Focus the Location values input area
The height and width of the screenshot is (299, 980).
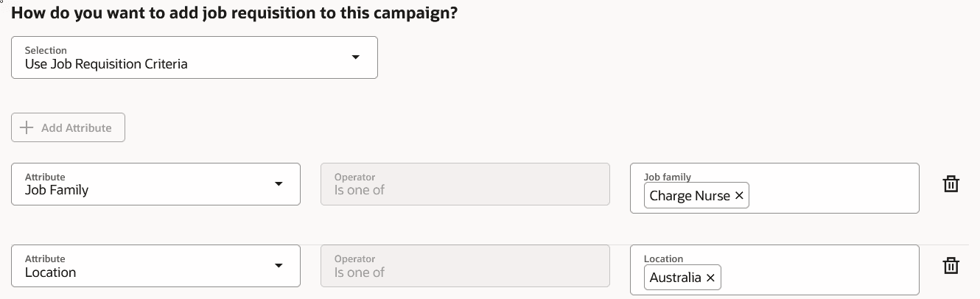(818, 278)
